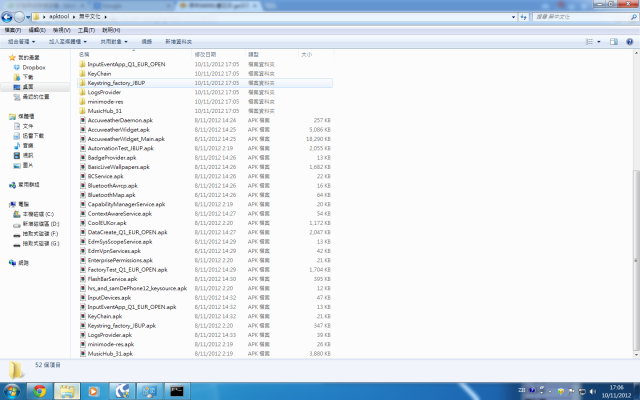Select the AccuweatherWidget.apk file icon
Screen dimensions: 640x400
(83, 130)
